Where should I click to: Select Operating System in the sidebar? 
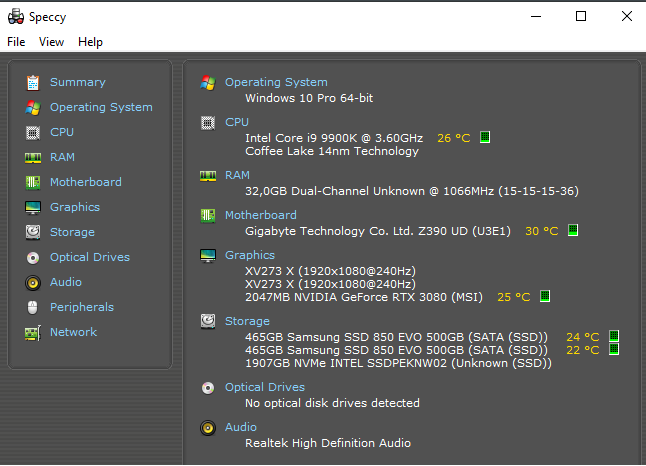pyautogui.click(x=101, y=107)
